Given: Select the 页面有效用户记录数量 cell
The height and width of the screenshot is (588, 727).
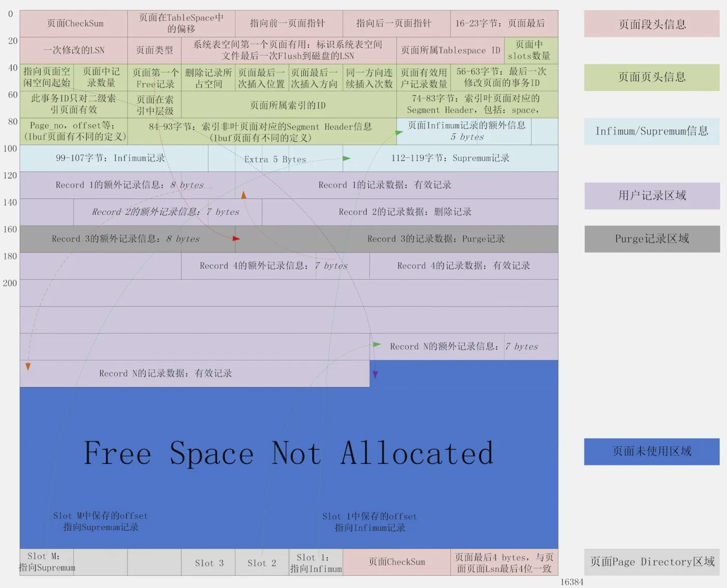Looking at the screenshot, I should coord(424,77).
